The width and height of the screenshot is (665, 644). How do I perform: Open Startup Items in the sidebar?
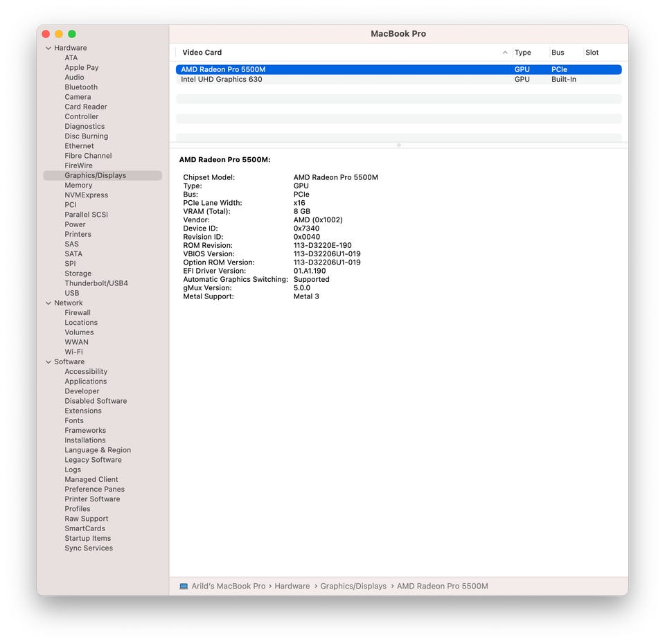[x=87, y=538]
